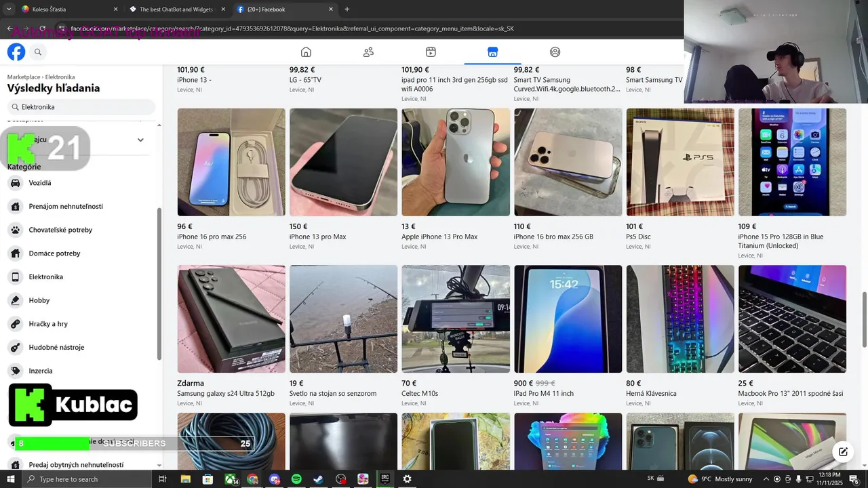The image size is (868, 488).
Task: Open Microsoft Store from the taskbar
Action: (x=208, y=479)
